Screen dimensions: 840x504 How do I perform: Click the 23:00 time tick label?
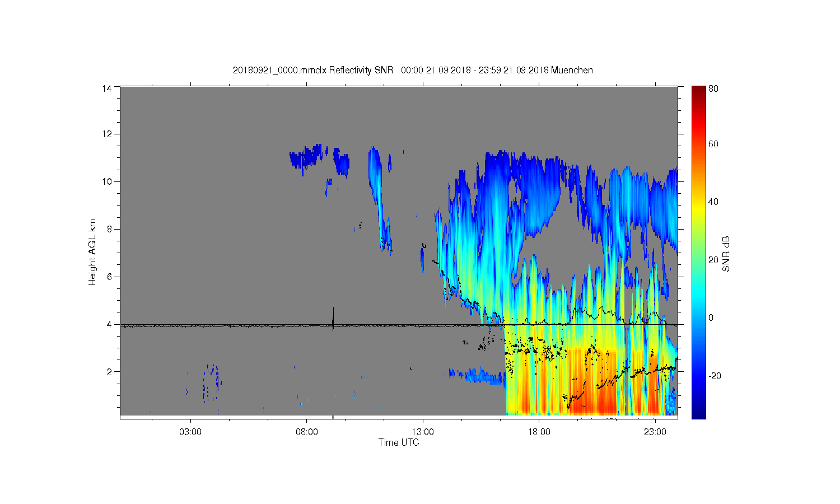pos(655,432)
